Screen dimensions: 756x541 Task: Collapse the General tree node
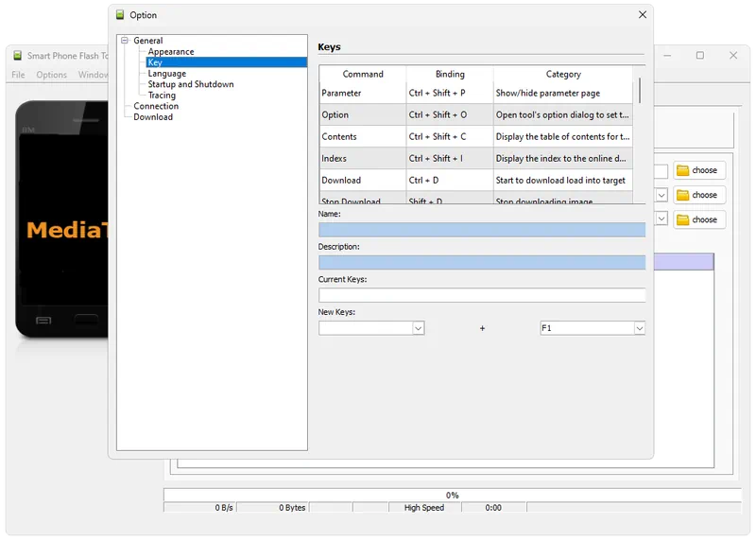click(x=125, y=41)
